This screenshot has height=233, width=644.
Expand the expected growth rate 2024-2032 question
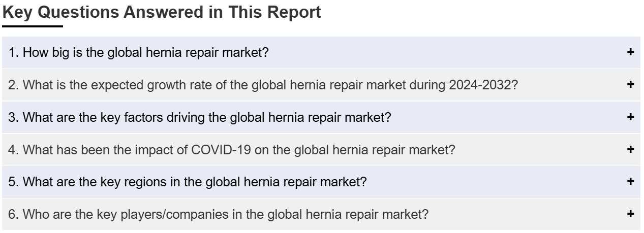coord(322,85)
